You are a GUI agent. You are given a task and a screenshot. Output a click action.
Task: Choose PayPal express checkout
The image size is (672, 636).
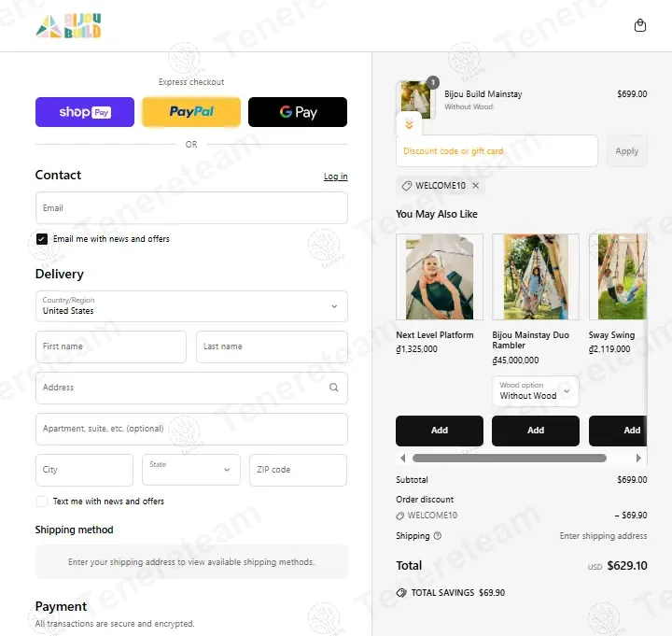click(191, 112)
